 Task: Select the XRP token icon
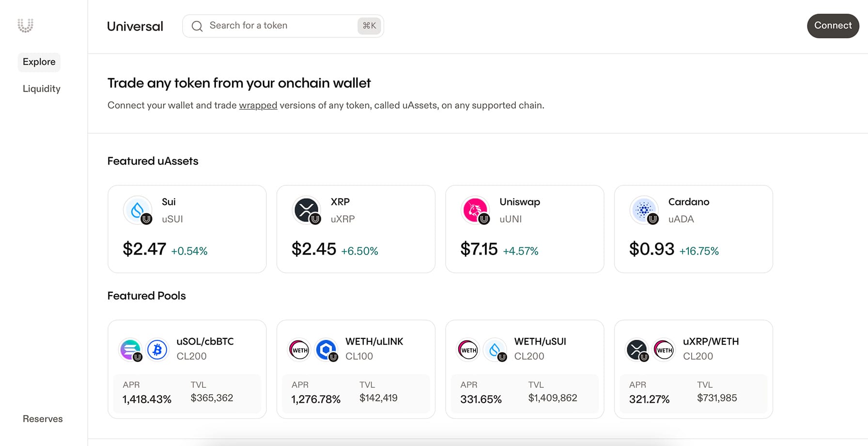[307, 210]
